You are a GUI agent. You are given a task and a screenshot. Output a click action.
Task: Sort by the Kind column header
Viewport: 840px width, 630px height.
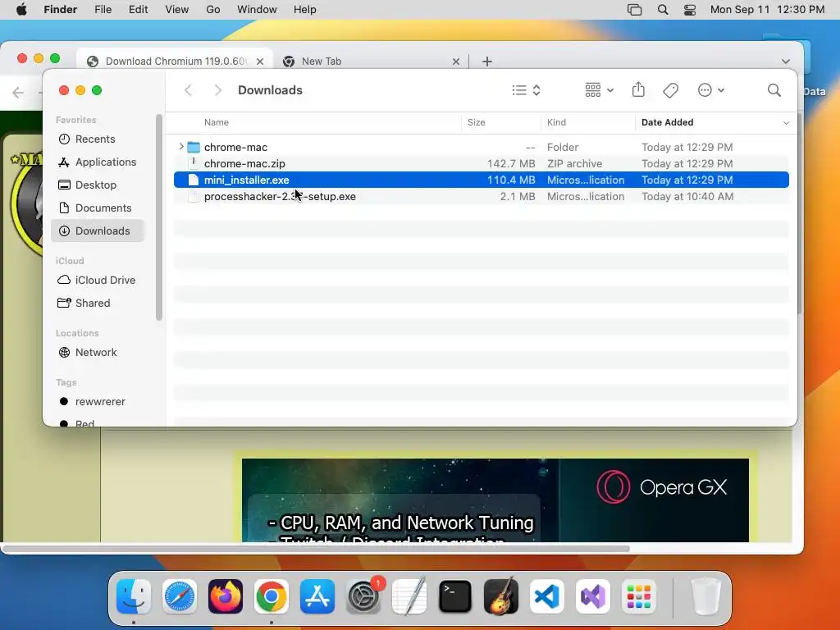[557, 122]
